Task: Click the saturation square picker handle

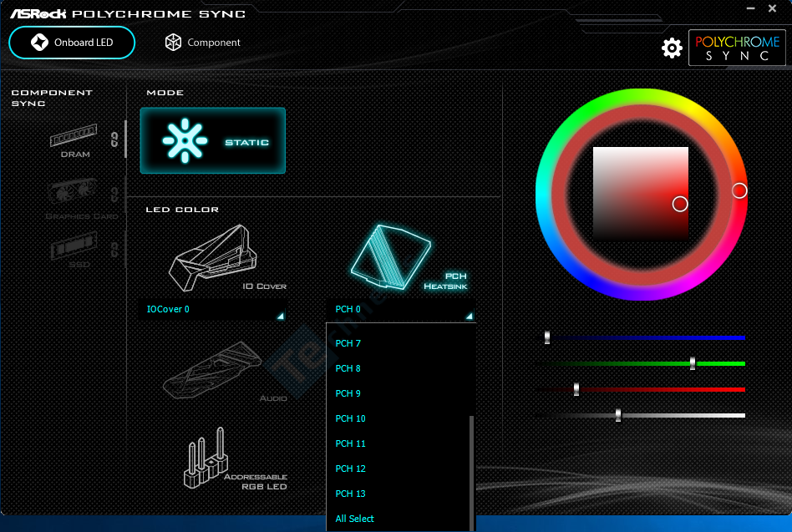Action: (680, 204)
